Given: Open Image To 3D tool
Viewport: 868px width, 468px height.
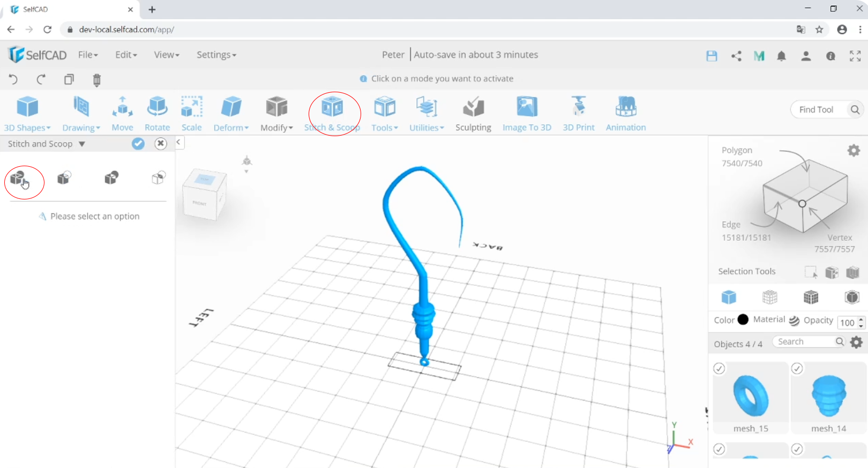Looking at the screenshot, I should (527, 114).
